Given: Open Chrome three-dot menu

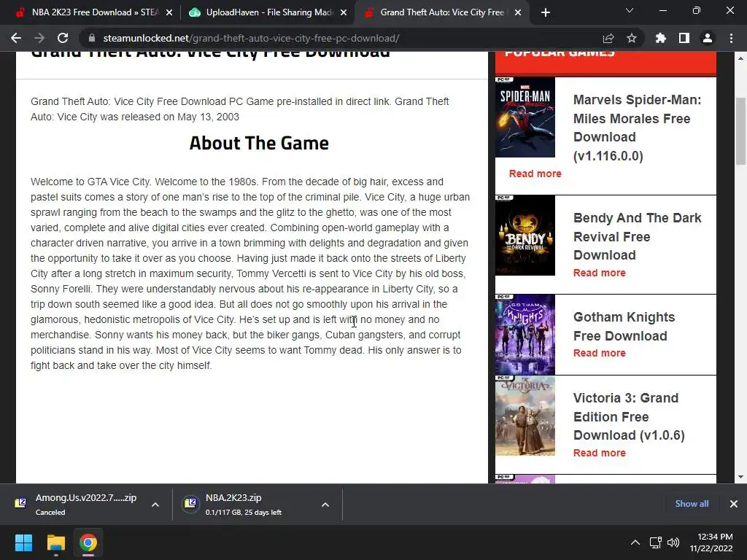Looking at the screenshot, I should 731,38.
